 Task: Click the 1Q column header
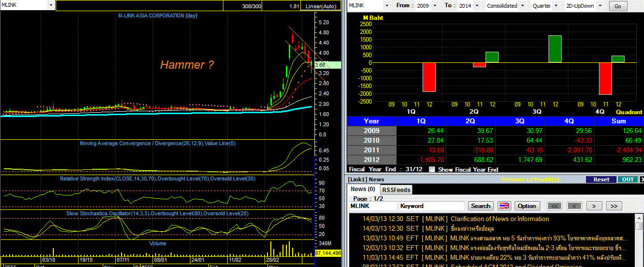tap(421, 121)
